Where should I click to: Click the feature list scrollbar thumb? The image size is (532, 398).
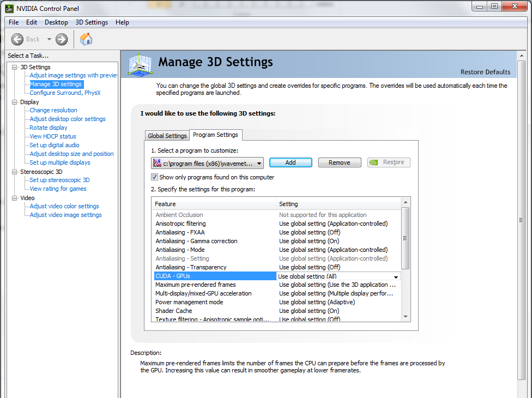point(405,238)
